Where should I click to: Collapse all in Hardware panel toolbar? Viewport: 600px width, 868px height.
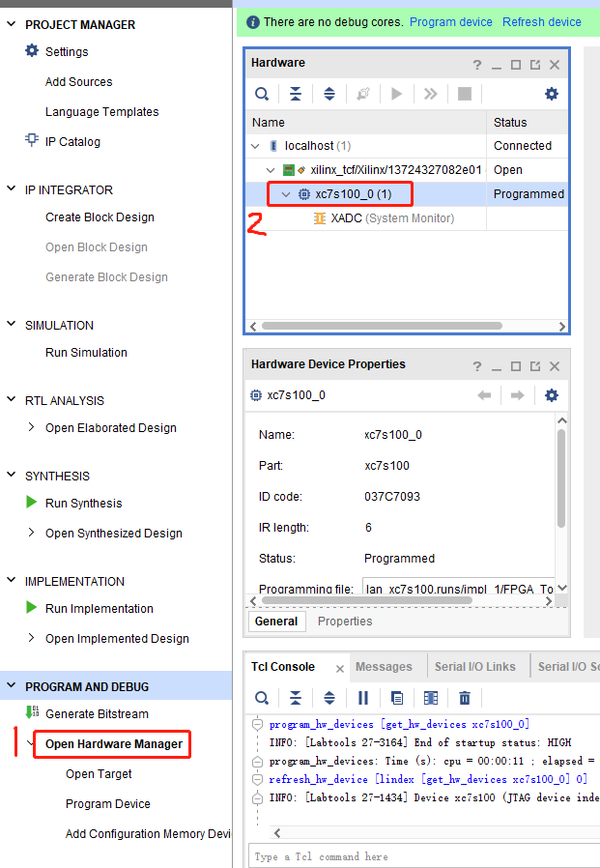(296, 94)
